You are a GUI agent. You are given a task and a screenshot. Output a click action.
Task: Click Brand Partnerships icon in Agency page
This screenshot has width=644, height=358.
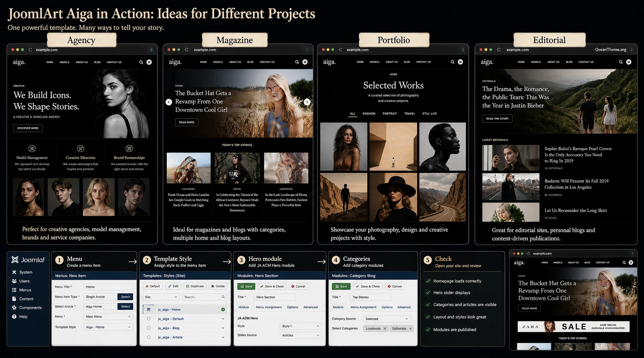tap(129, 149)
